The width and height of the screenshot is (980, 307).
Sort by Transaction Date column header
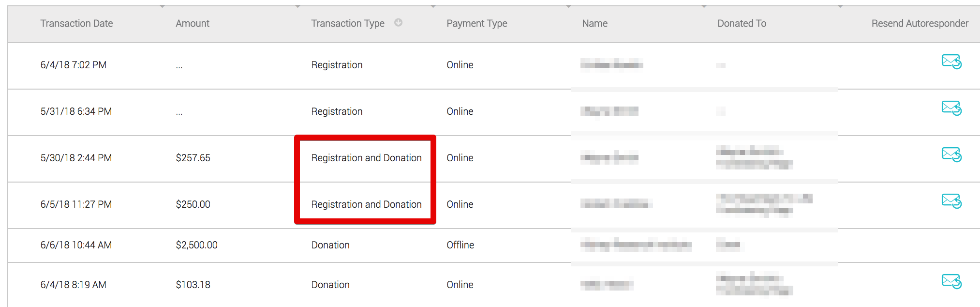[x=76, y=23]
